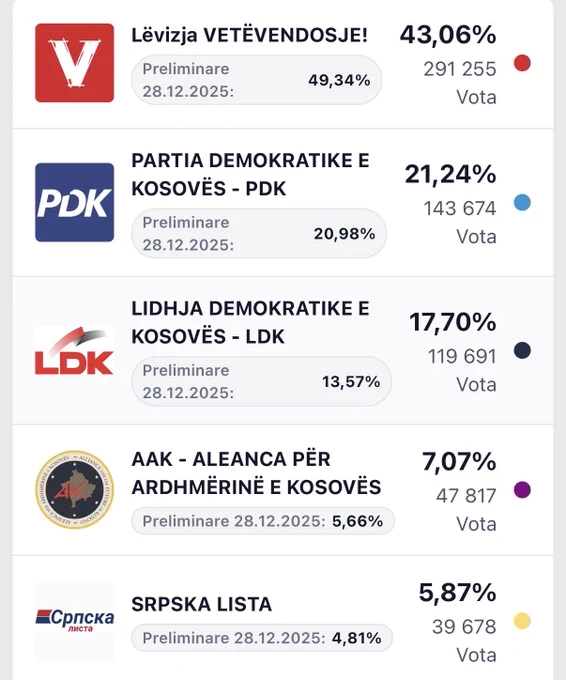Screen dimensions: 566x680
Task: Select the red Vetëvendosje color dot
Action: pyautogui.click(x=522, y=63)
